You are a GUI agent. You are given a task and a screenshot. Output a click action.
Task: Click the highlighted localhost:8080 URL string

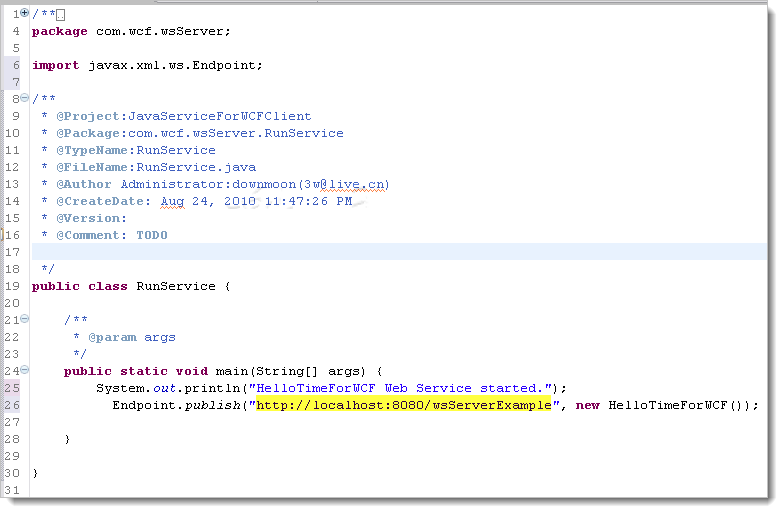click(x=403, y=405)
